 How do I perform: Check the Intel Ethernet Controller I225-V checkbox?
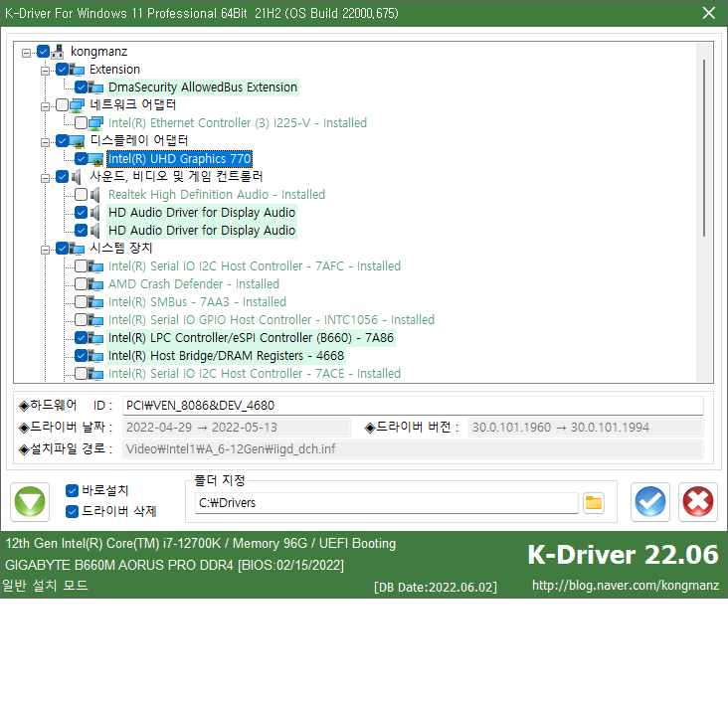(82, 122)
